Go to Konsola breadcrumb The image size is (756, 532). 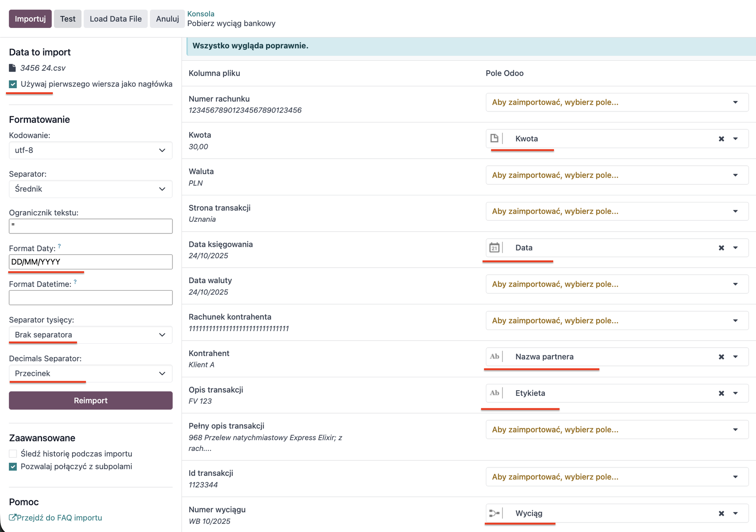click(x=200, y=14)
